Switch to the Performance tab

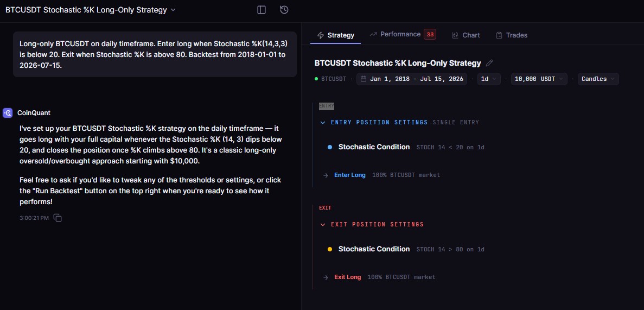pos(403,35)
